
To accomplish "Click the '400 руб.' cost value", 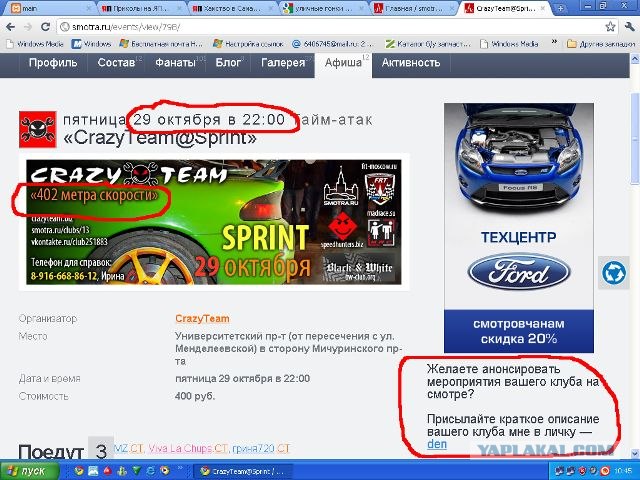I will 195,396.
